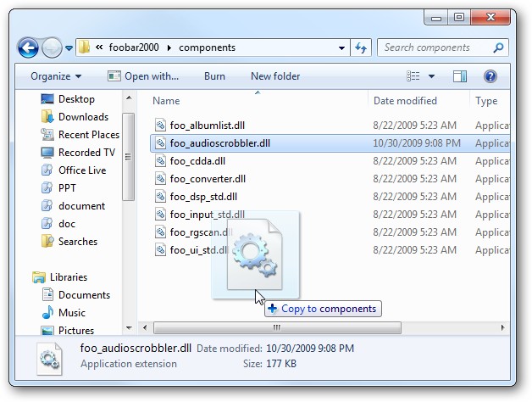Image resolution: width=532 pixels, height=402 pixels.
Task: Open Desktop in the navigation pane
Action: (x=76, y=99)
